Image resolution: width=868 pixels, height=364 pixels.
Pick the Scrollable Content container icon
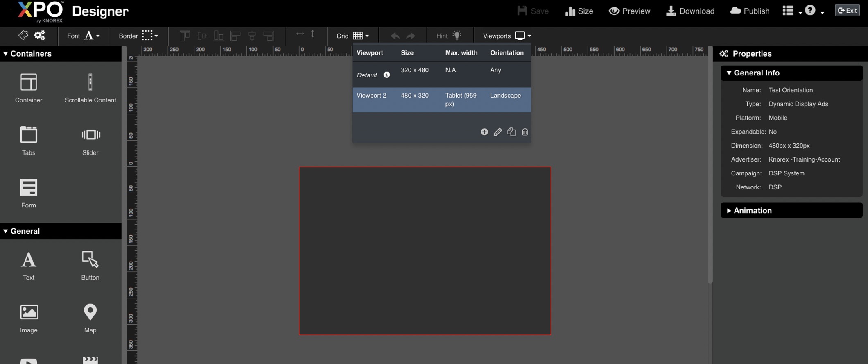pyautogui.click(x=90, y=82)
